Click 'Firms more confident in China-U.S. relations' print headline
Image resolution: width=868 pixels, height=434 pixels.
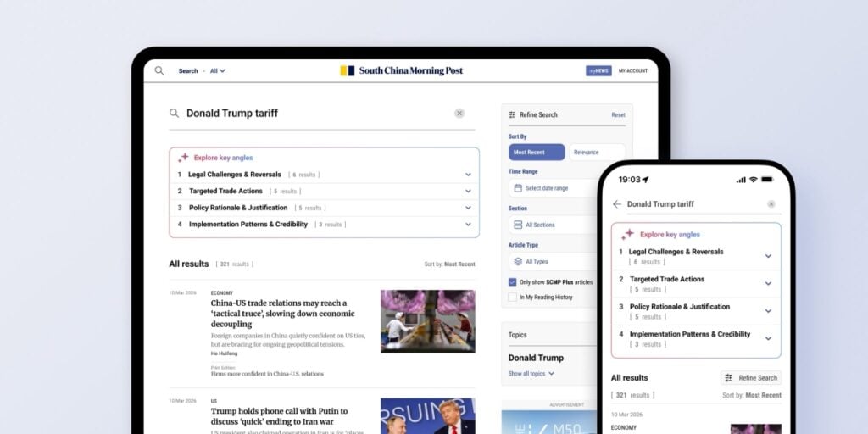267,374
